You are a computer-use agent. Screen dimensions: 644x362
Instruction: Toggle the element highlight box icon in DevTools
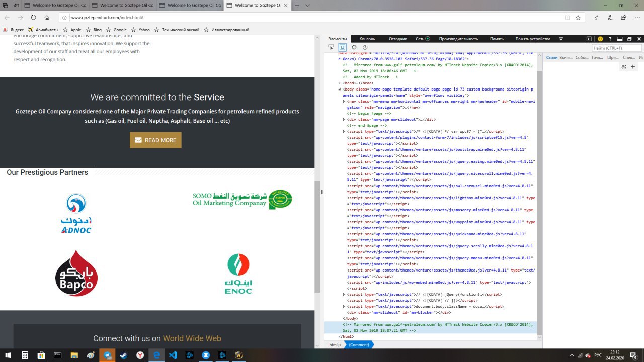tap(342, 47)
